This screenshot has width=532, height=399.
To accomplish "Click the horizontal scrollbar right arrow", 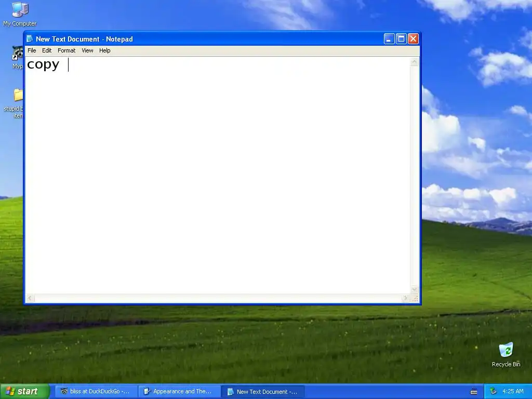I will [x=405, y=298].
